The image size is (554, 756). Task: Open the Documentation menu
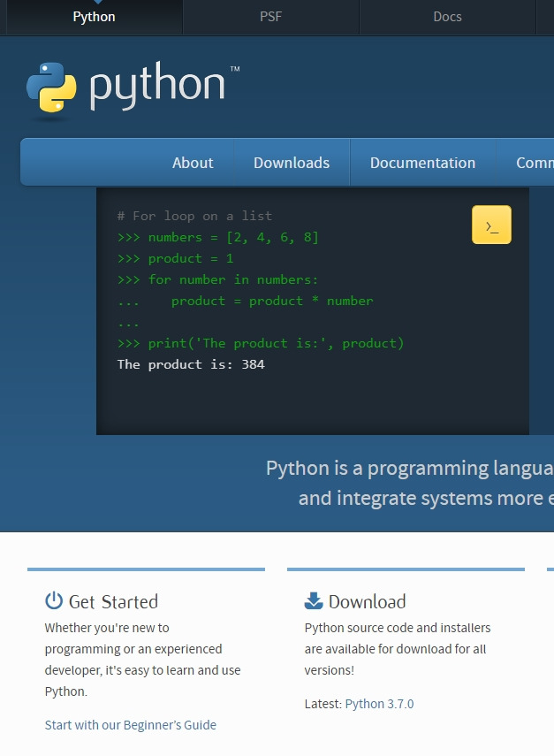(x=422, y=163)
